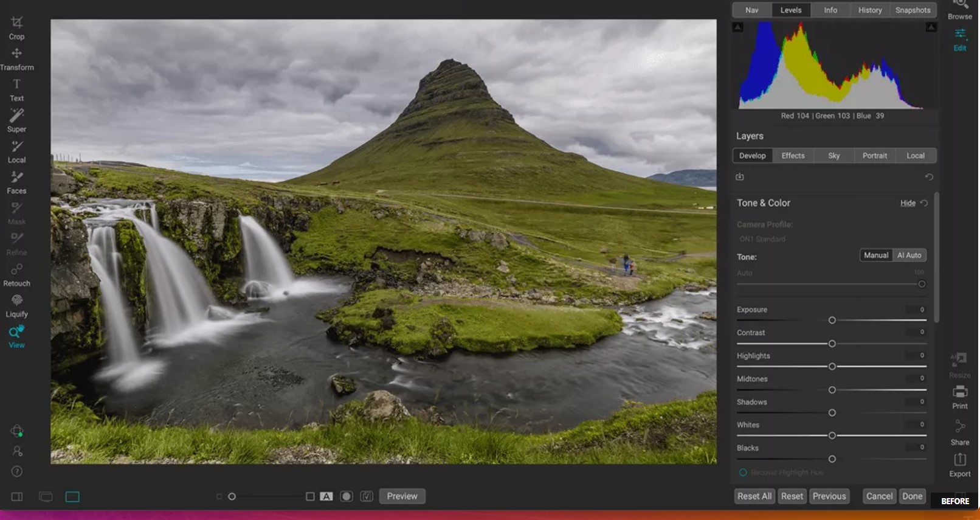Viewport: 980px width, 520px height.
Task: Open the Effects tab
Action: (x=793, y=156)
